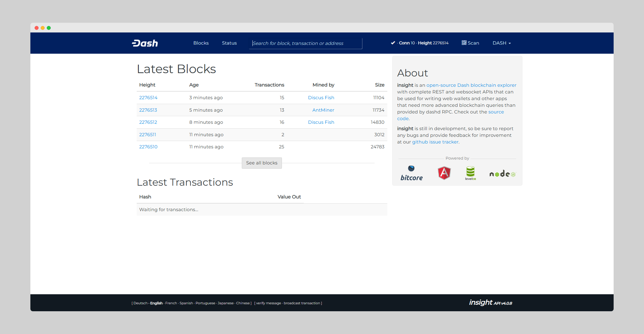Click the LevelDB logo

[470, 173]
